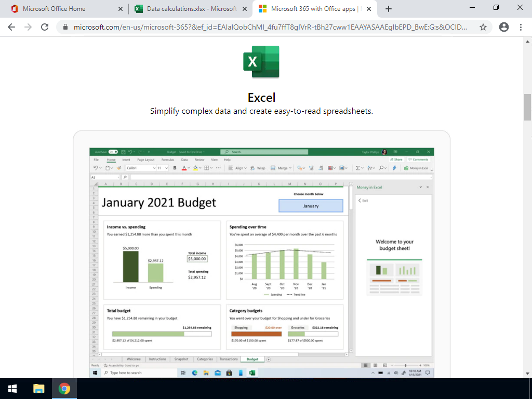This screenshot has height=399, width=532.
Task: Select the Home ribbon tab in Excel image
Action: [111, 160]
